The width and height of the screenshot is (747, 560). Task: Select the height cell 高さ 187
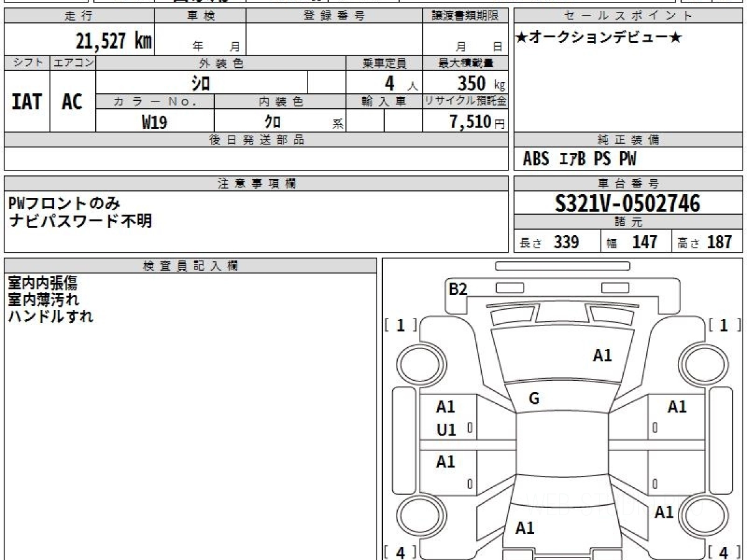[707, 242]
